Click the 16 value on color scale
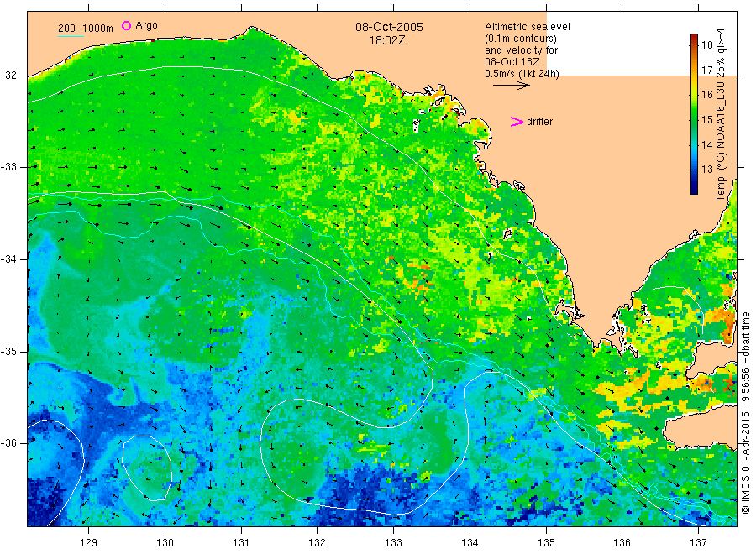 [706, 95]
